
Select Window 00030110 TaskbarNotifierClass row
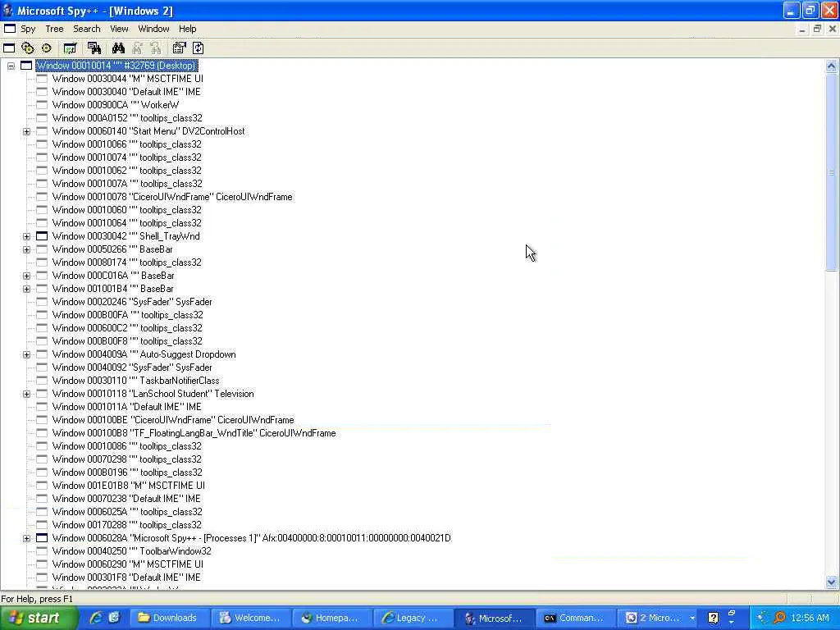coord(136,381)
